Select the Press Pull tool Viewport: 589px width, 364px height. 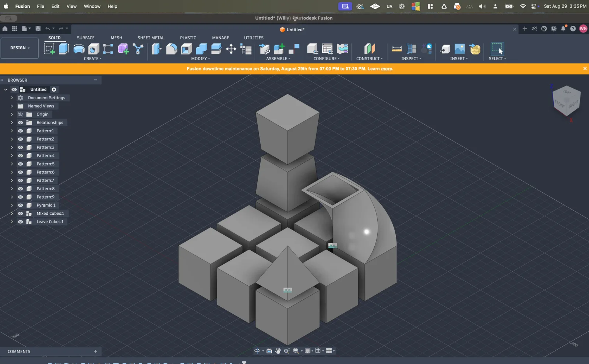click(157, 49)
